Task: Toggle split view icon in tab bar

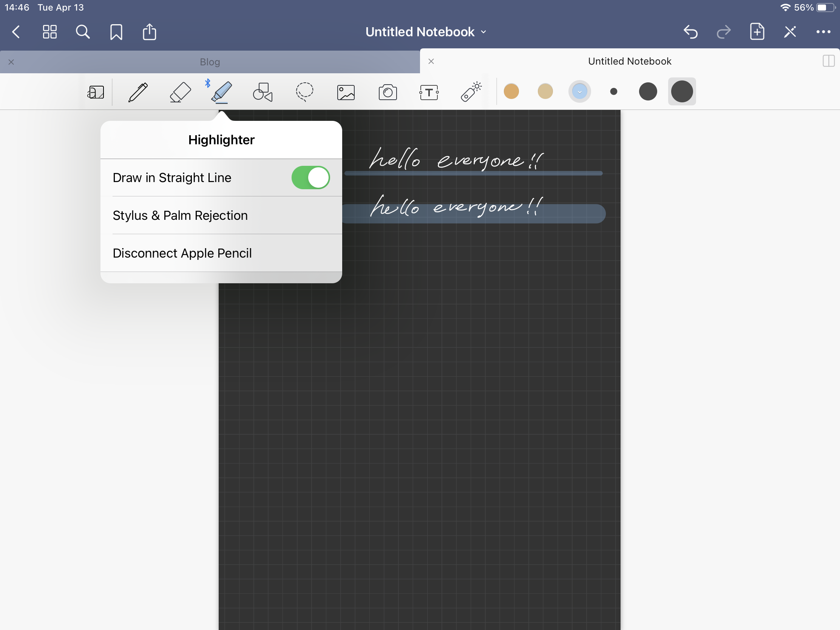Action: [828, 61]
